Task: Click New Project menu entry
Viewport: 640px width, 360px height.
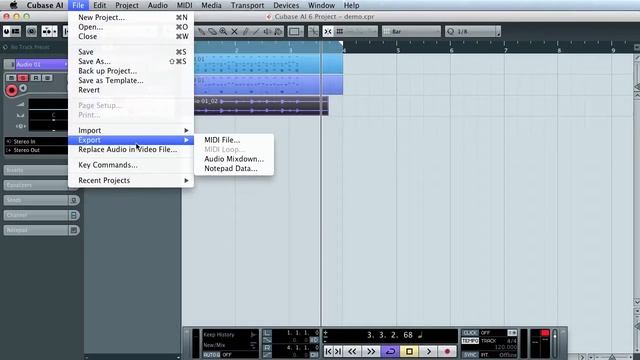Action: tap(131, 18)
